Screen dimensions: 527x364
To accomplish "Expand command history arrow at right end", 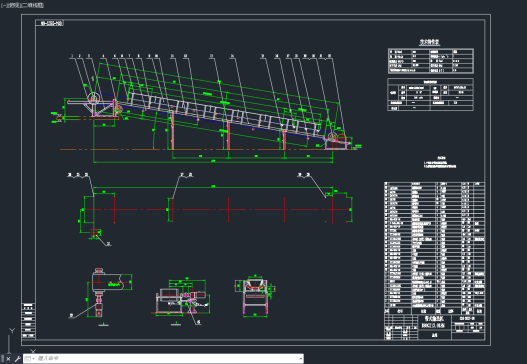I will click(300, 359).
